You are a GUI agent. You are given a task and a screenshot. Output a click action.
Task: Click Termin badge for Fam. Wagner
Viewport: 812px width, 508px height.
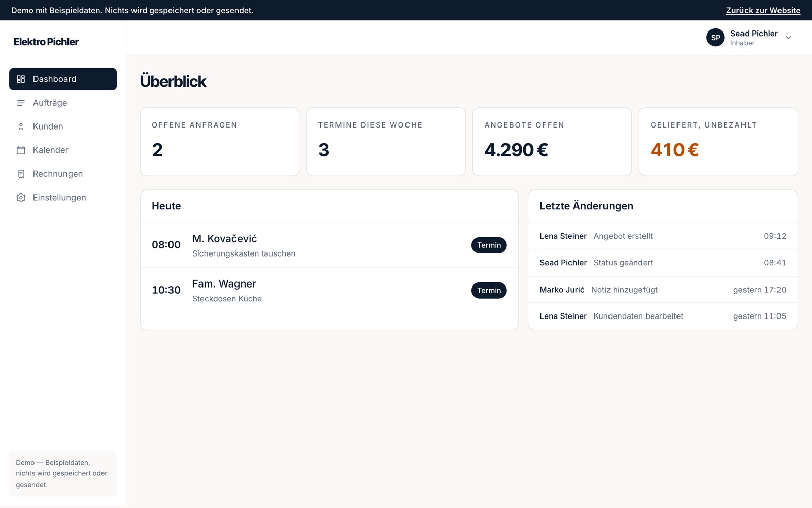489,291
